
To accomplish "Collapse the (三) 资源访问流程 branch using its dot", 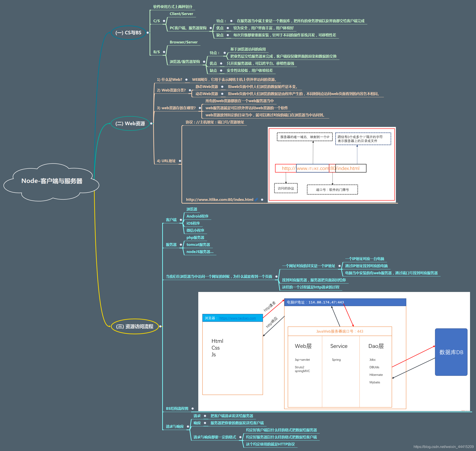I will tap(160, 327).
